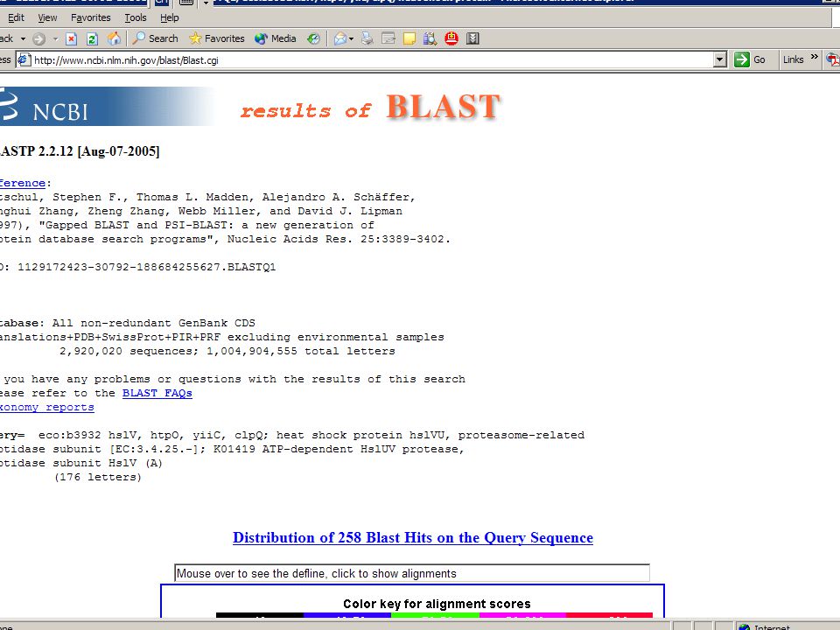This screenshot has height=630, width=840.
Task: Click the address bar URL field
Action: [x=373, y=60]
